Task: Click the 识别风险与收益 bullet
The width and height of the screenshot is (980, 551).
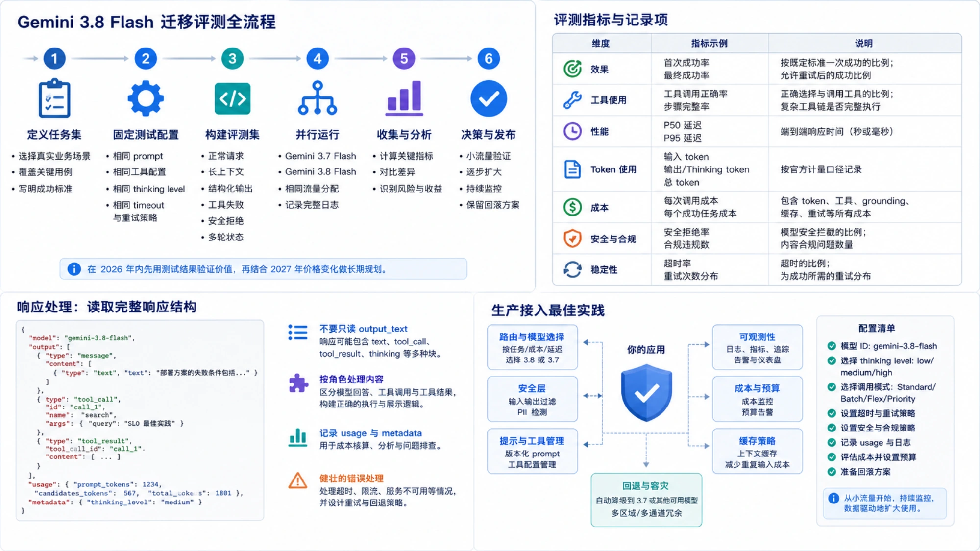Action: (411, 189)
